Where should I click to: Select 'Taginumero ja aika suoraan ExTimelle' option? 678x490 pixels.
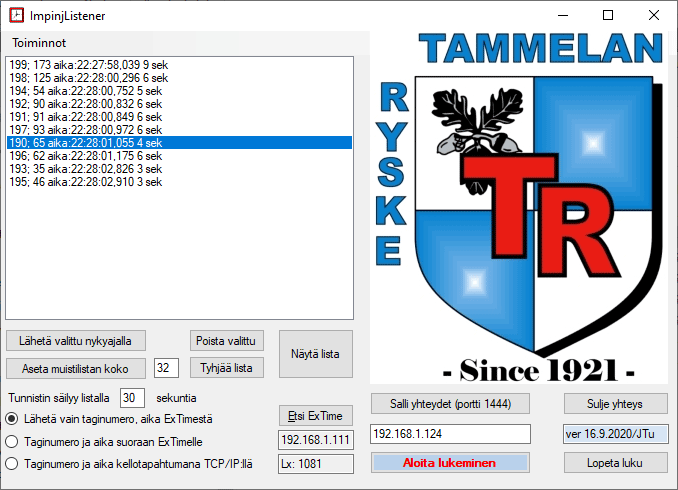[12, 441]
